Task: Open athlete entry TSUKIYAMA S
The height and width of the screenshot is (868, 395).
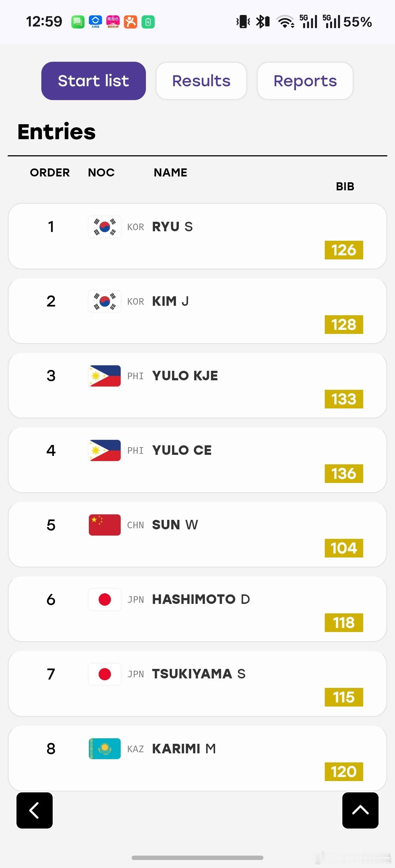Action: 197,684
